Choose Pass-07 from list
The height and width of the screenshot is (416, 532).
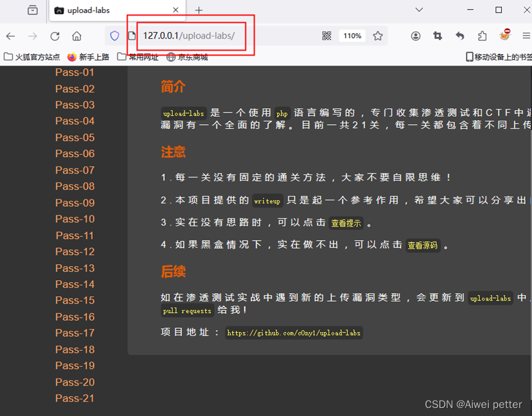coord(74,170)
